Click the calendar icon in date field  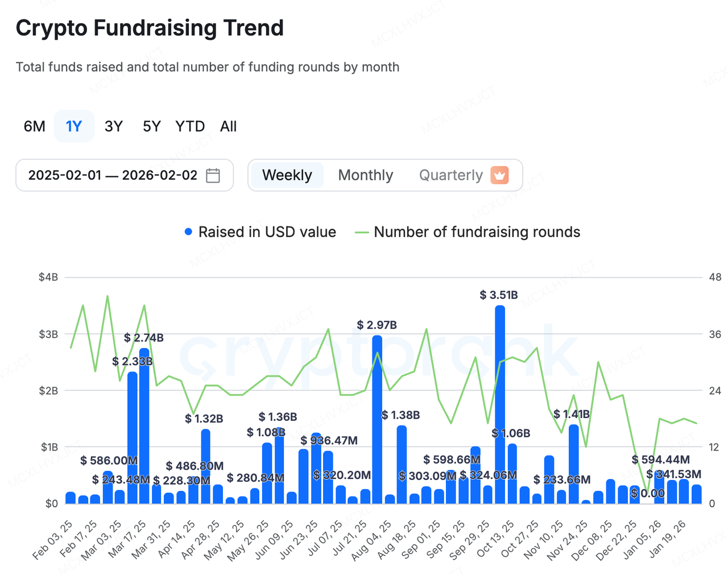pyautogui.click(x=213, y=175)
